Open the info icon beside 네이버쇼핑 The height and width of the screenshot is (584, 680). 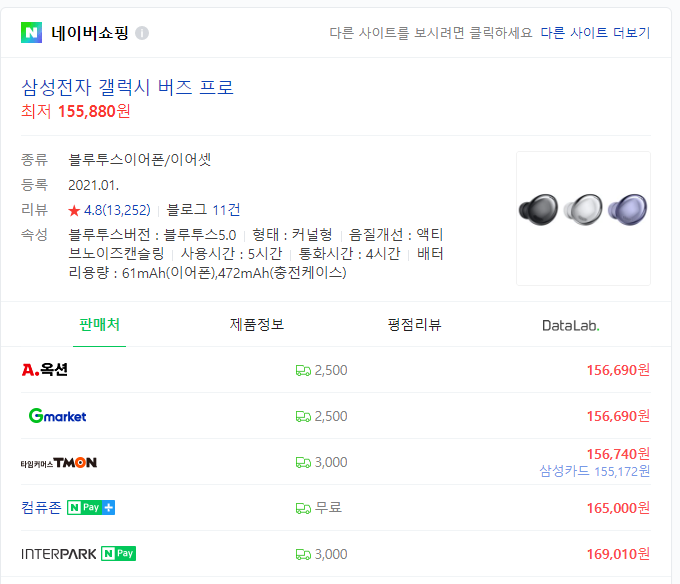[x=142, y=33]
